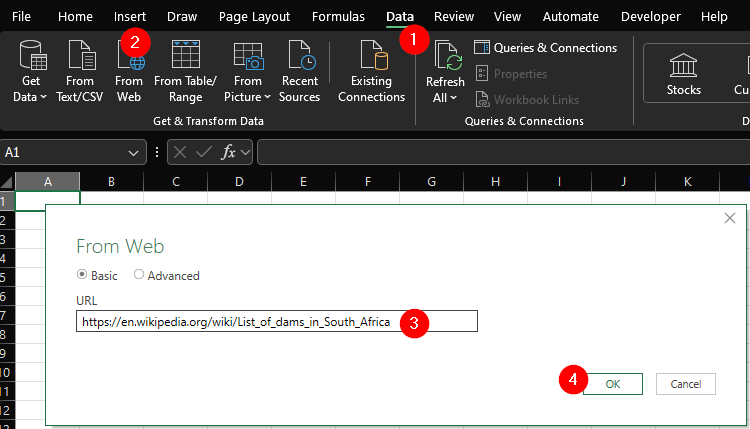The height and width of the screenshot is (429, 750).
Task: Confirm entry with checkmark icon
Action: [x=204, y=153]
